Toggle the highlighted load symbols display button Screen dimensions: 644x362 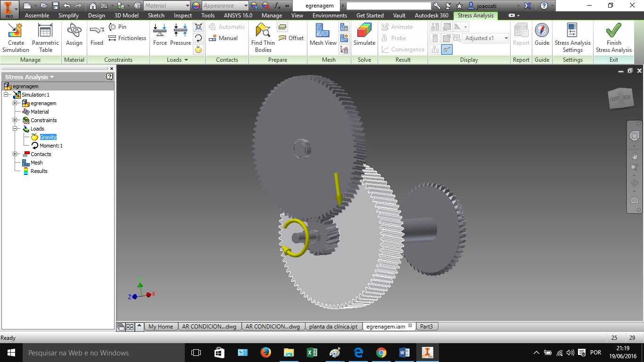(x=447, y=49)
